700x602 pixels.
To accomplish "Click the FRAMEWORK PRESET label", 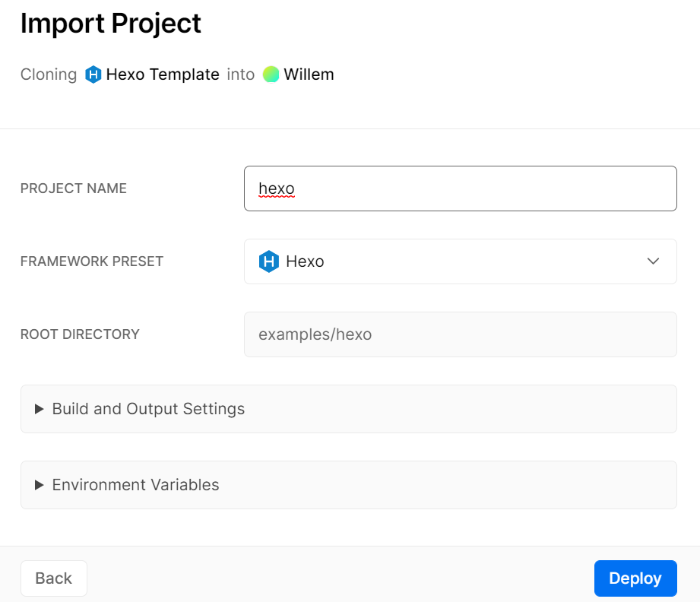I will 92,261.
